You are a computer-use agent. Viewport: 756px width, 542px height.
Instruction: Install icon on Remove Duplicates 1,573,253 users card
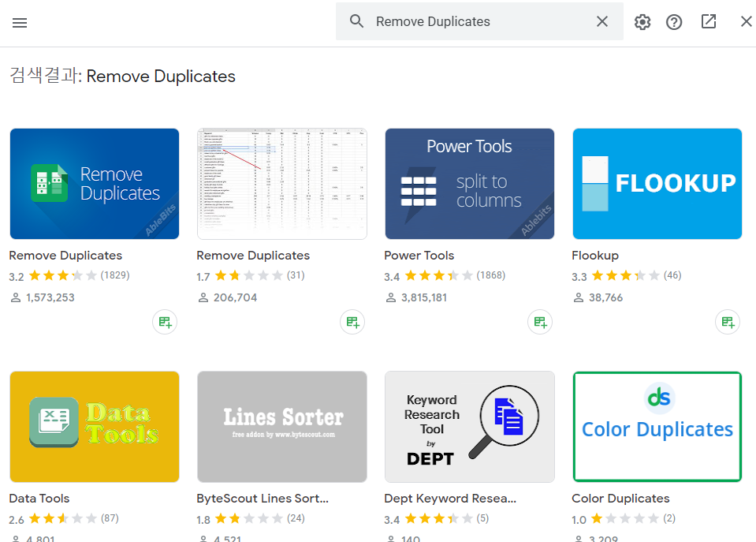pos(165,322)
